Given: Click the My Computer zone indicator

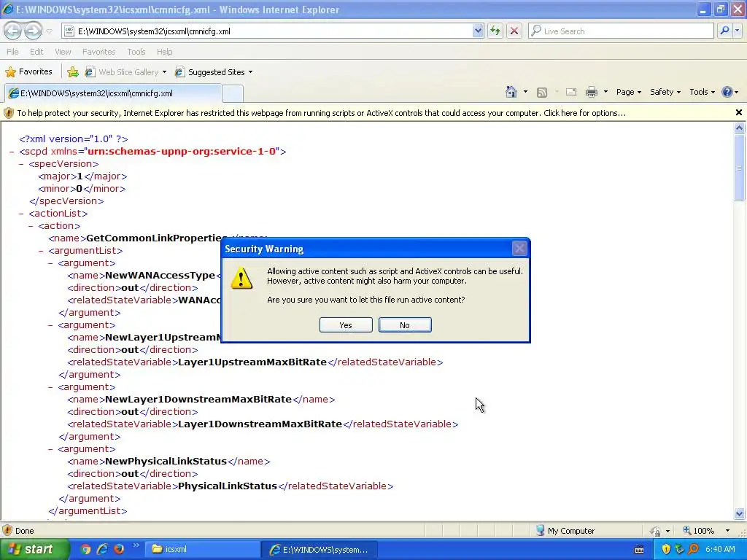Looking at the screenshot, I should 565,531.
